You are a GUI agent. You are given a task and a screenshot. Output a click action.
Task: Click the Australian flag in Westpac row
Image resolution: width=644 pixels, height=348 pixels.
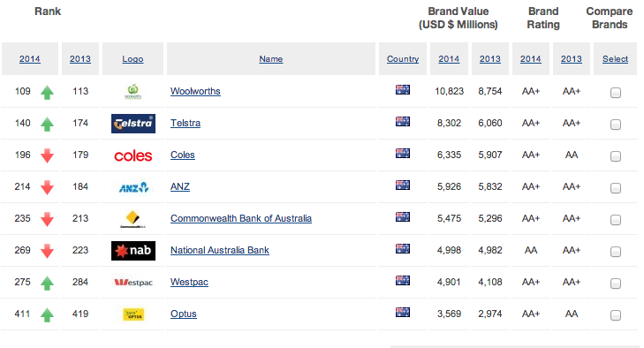tap(403, 280)
